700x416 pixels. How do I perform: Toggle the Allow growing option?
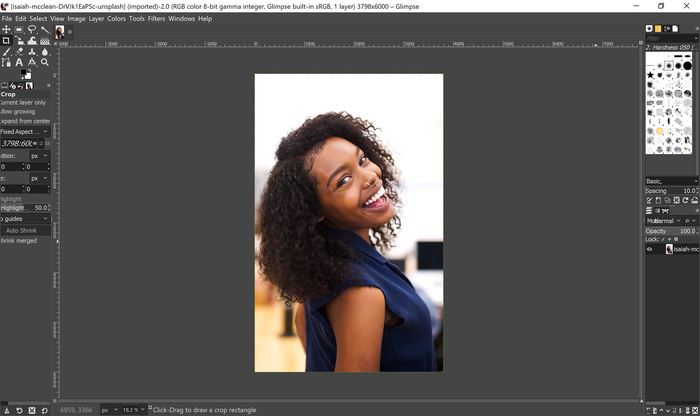click(x=22, y=112)
